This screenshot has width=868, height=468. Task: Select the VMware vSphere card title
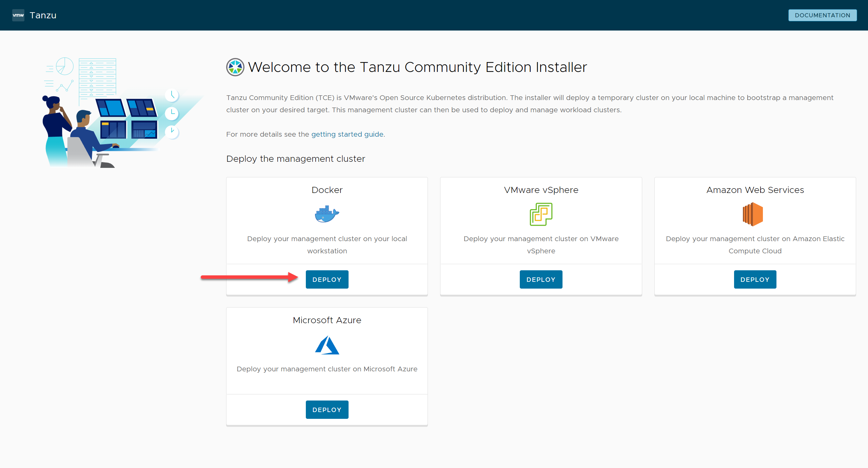point(541,190)
